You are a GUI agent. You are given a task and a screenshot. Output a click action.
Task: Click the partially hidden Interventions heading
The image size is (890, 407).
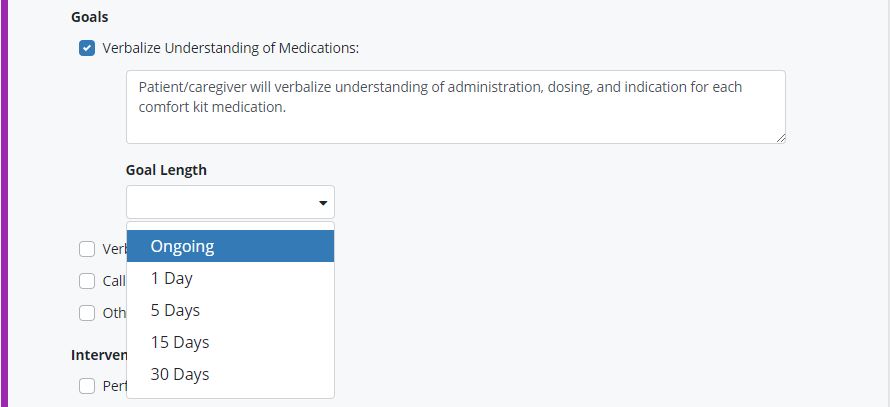pos(98,355)
